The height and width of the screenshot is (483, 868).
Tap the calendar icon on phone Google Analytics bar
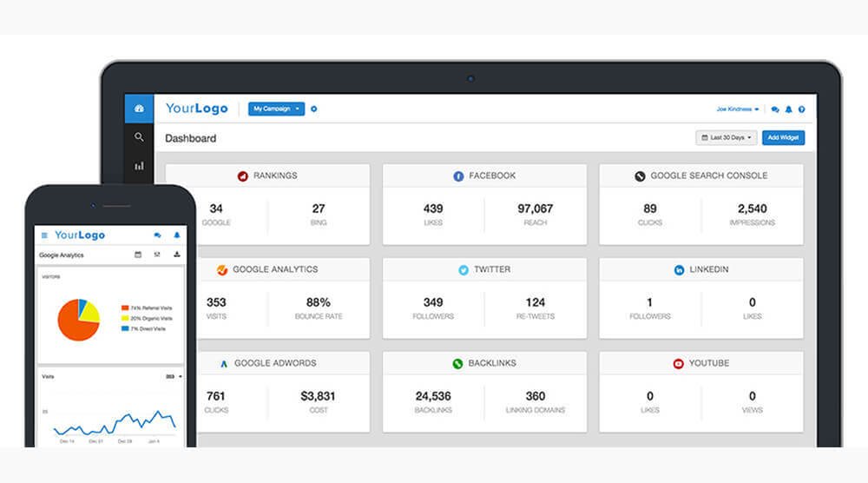pyautogui.click(x=138, y=255)
